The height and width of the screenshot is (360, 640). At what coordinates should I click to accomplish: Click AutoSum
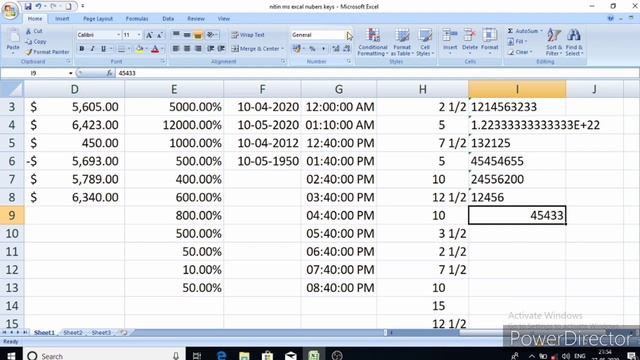[522, 31]
